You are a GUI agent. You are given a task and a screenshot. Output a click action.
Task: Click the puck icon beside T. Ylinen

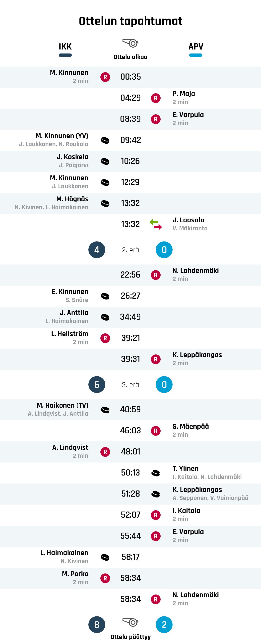(156, 473)
